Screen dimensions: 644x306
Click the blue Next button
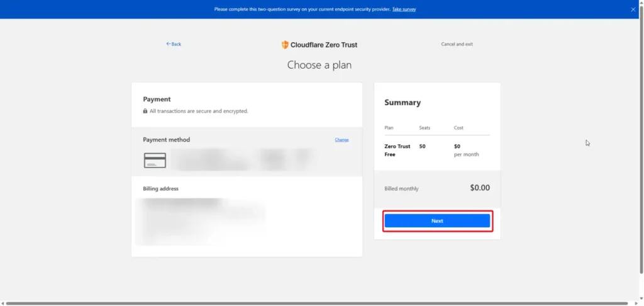coord(437,221)
